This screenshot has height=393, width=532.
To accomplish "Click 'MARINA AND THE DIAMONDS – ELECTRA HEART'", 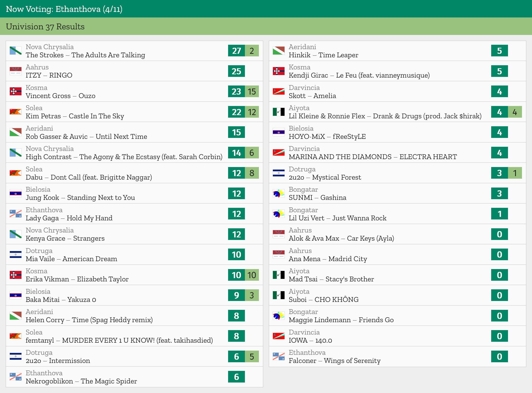I will coord(373,157).
